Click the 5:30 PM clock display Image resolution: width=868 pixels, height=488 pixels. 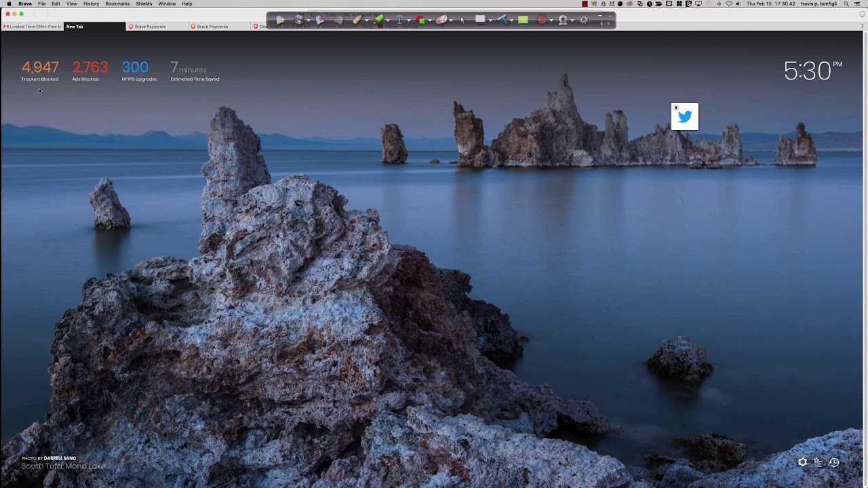pos(813,70)
